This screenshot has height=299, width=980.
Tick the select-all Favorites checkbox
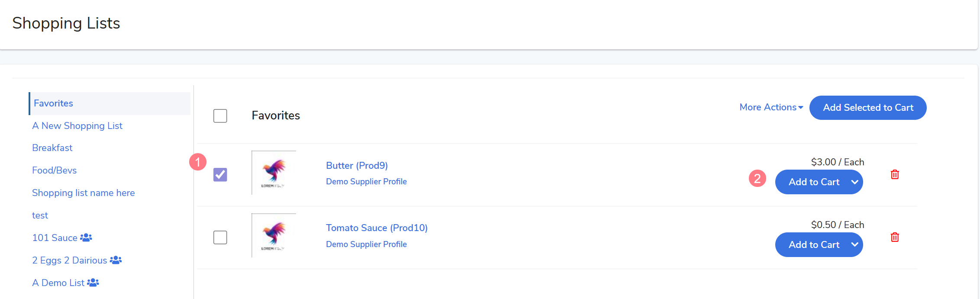(220, 116)
